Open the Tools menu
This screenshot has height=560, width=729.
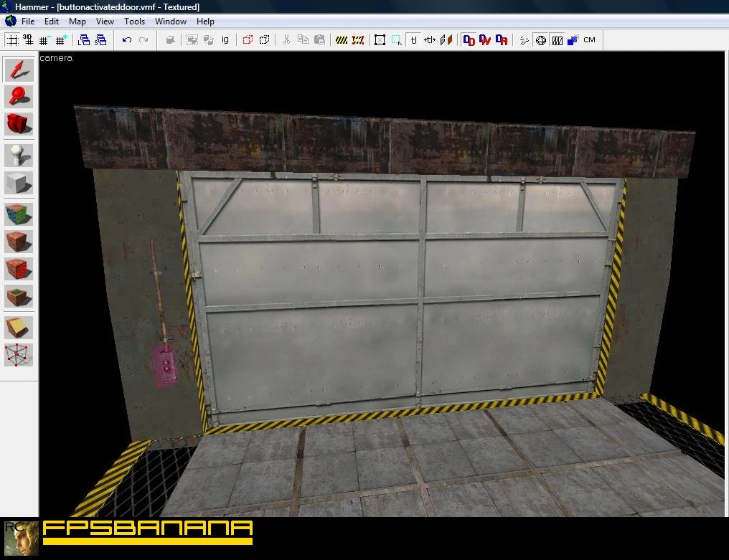click(x=134, y=22)
